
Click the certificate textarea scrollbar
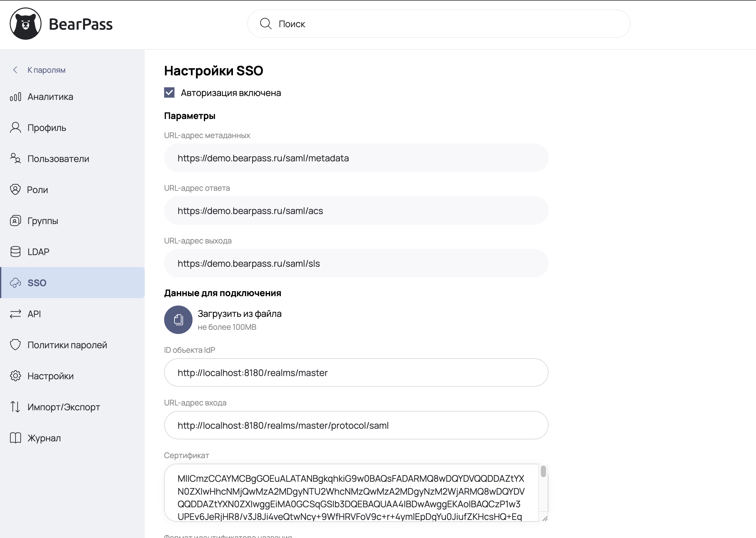coord(543,471)
